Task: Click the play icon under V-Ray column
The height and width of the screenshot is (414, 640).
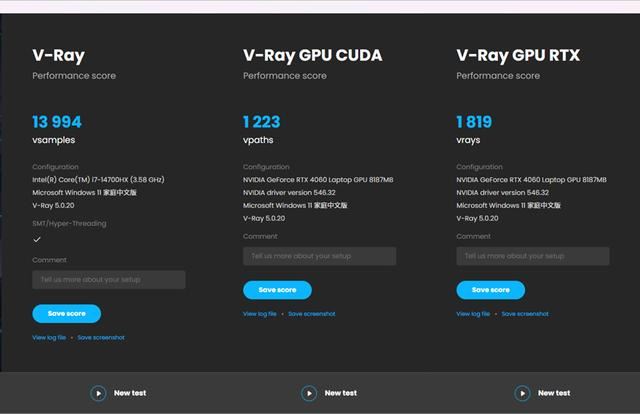Action: (x=98, y=393)
